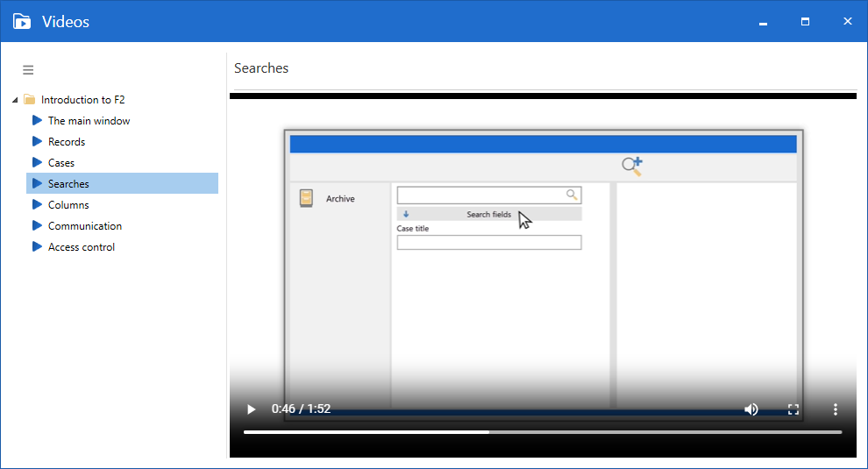Image resolution: width=868 pixels, height=469 pixels.
Task: Click the video frame area
Action: point(542,263)
